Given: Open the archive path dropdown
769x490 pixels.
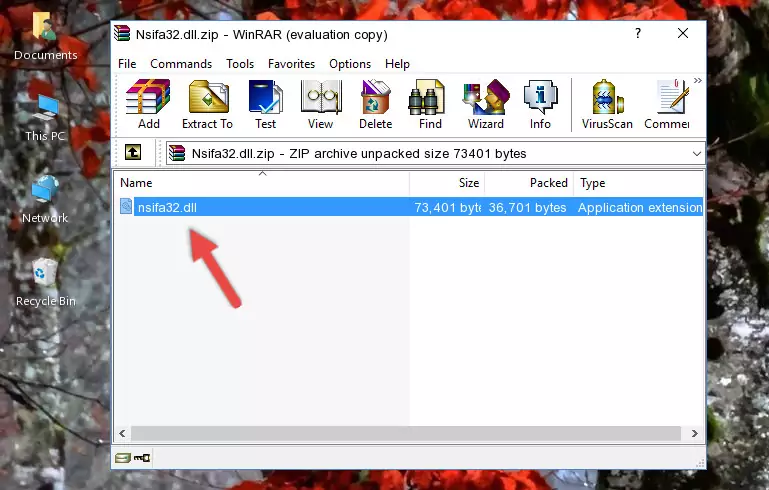Looking at the screenshot, I should (x=696, y=154).
